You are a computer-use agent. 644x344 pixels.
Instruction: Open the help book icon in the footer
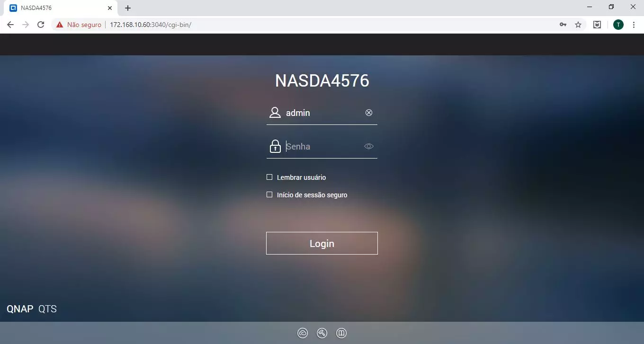[341, 333]
